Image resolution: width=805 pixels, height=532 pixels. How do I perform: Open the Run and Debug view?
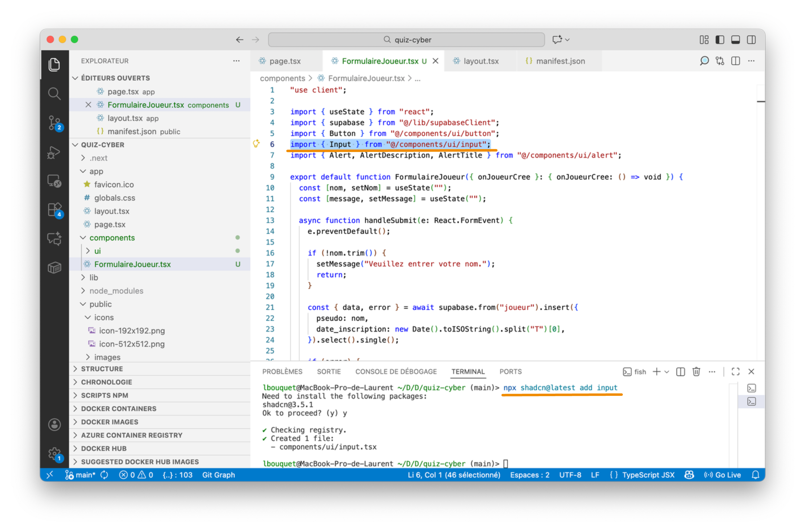[54, 152]
